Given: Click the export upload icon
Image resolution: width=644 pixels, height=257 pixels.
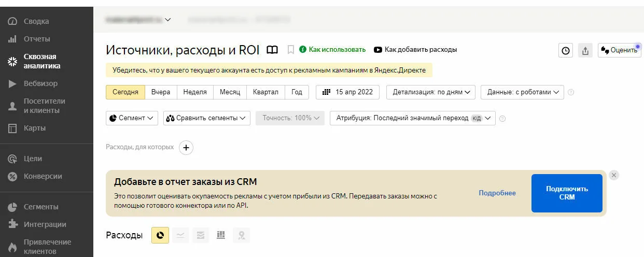Looking at the screenshot, I should pos(585,50).
